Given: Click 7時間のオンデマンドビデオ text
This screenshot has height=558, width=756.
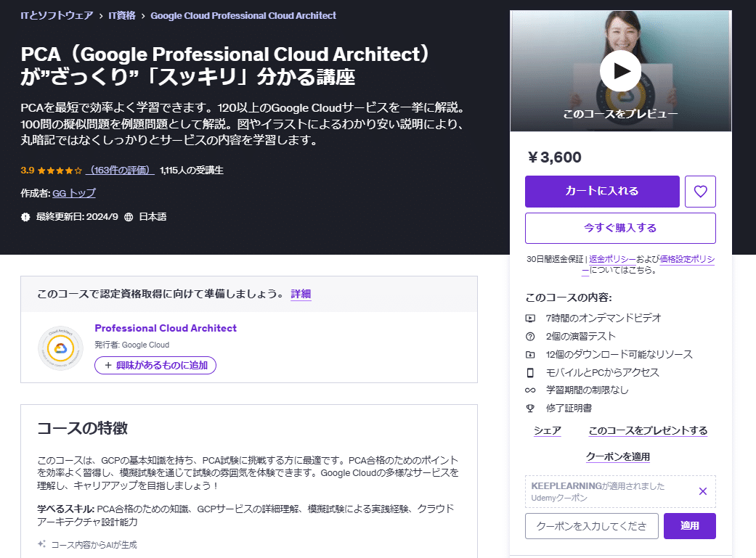Looking at the screenshot, I should coord(603,318).
